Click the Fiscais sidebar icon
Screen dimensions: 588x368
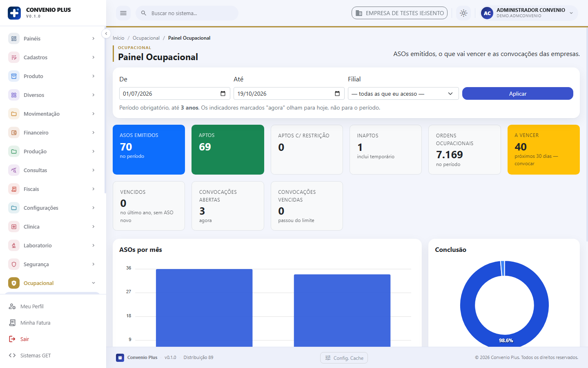(14, 189)
